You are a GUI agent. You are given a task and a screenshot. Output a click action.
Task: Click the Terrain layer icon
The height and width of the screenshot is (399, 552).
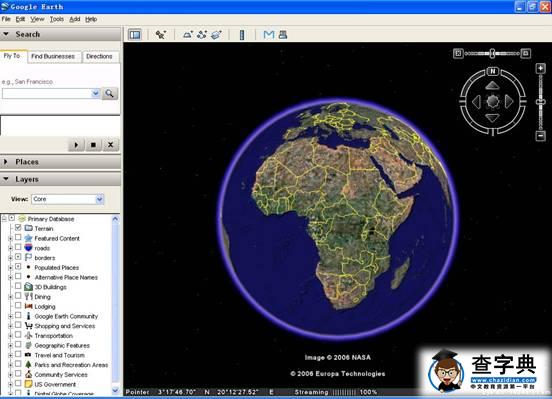(29, 228)
